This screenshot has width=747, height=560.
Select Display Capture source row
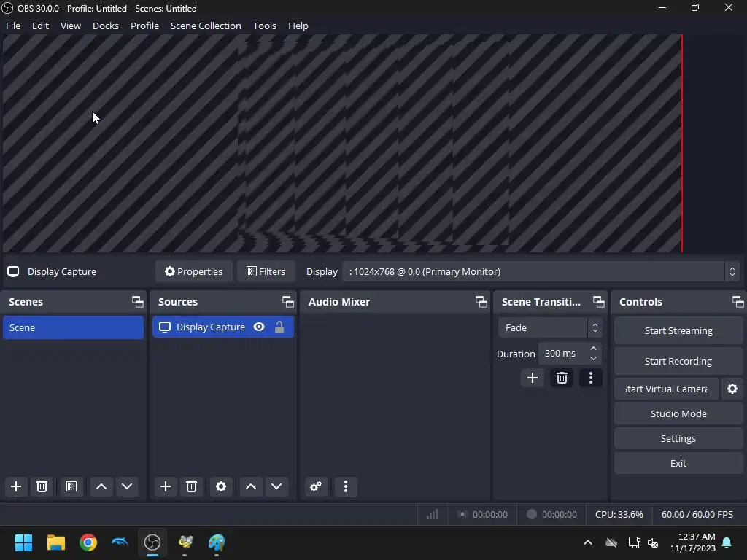click(223, 327)
